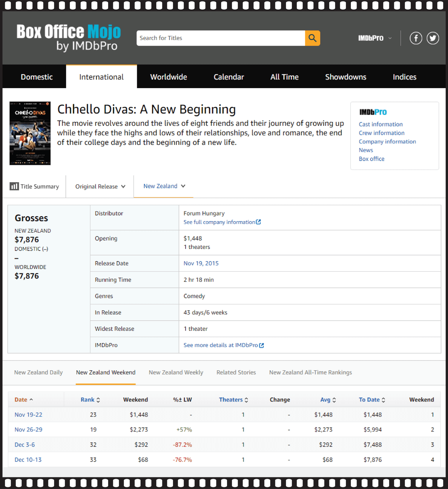The image size is (448, 489).
Task: Click the $5,994 to date value
Action: [373, 430]
